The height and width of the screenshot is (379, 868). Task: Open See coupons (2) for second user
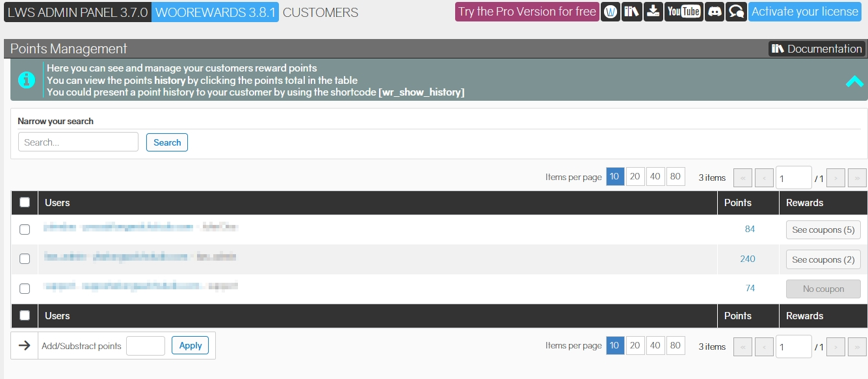point(823,259)
